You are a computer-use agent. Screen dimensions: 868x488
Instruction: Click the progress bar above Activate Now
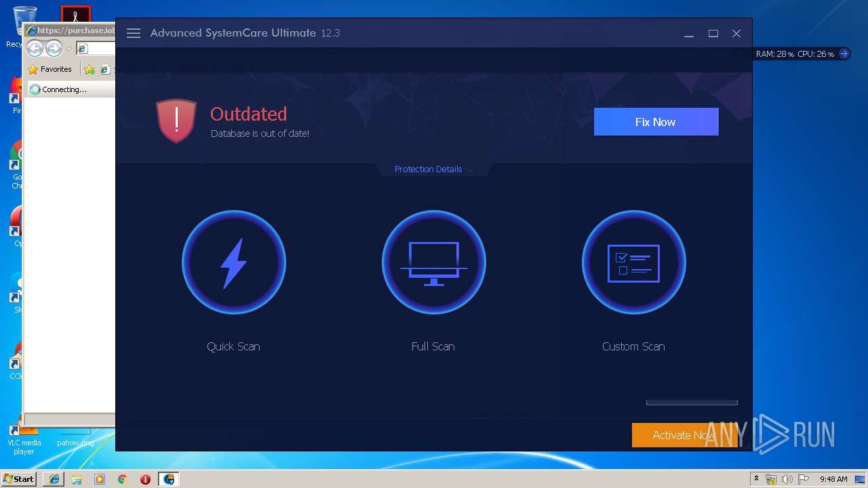[x=692, y=403]
